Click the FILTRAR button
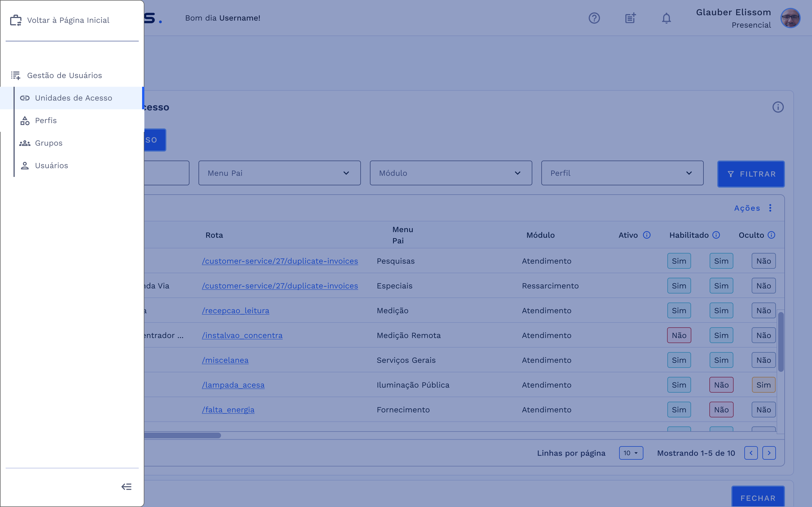 pos(751,174)
